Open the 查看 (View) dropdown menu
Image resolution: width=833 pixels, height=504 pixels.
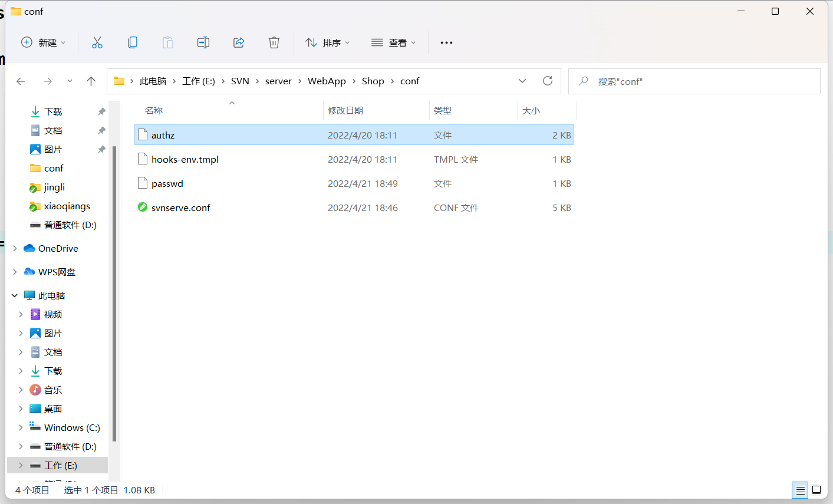tap(394, 42)
